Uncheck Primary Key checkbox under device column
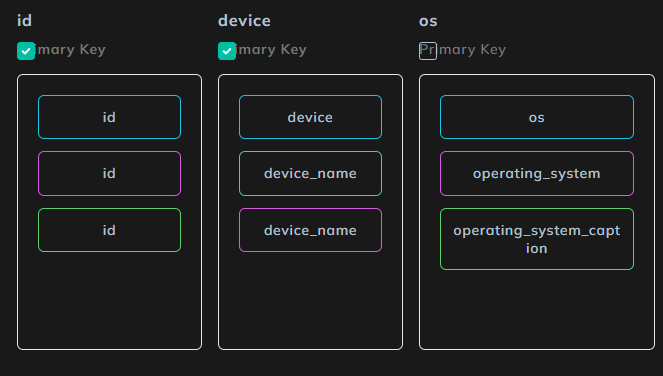This screenshot has width=663, height=376. 227,51
